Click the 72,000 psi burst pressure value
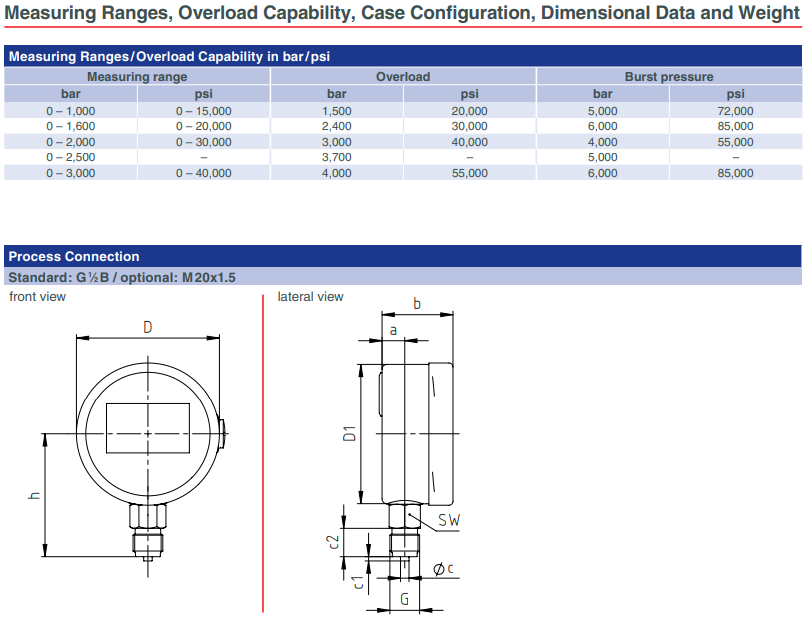This screenshot has height=620, width=803. click(x=735, y=111)
